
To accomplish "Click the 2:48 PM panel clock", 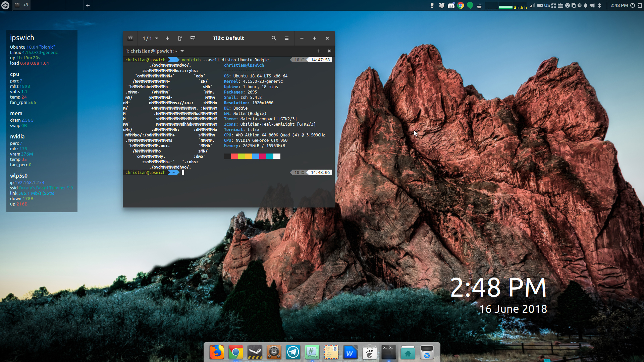I will (619, 5).
